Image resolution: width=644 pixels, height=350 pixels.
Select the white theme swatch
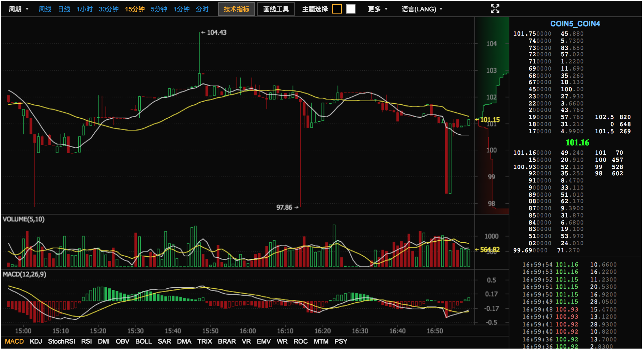click(351, 9)
